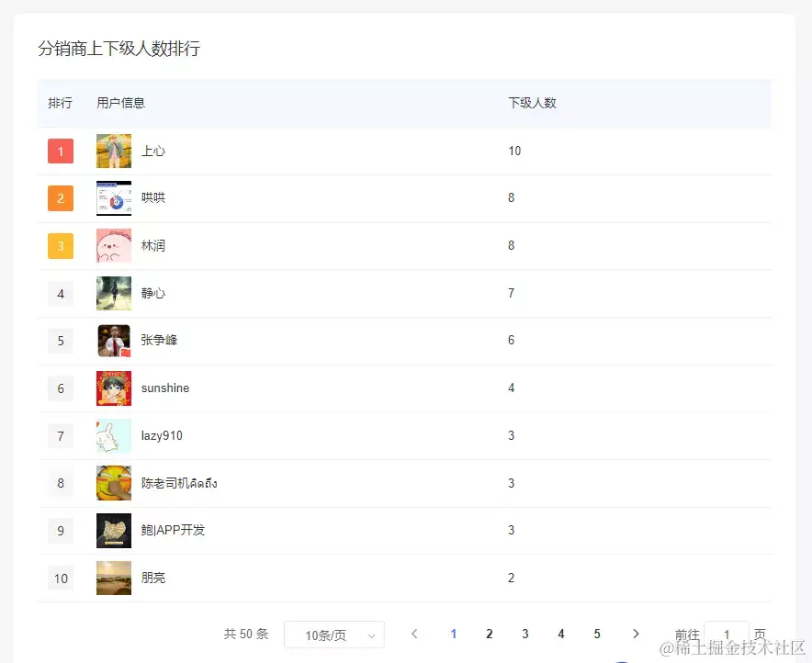This screenshot has height=663, width=812.
Task: Click subordinate count 7 for 静心
Action: pyautogui.click(x=511, y=294)
